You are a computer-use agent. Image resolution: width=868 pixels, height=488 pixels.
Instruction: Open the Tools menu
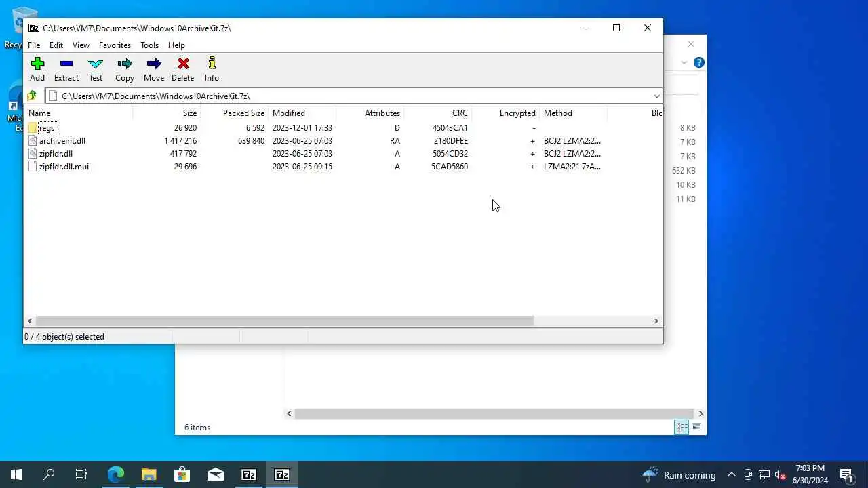pos(149,45)
